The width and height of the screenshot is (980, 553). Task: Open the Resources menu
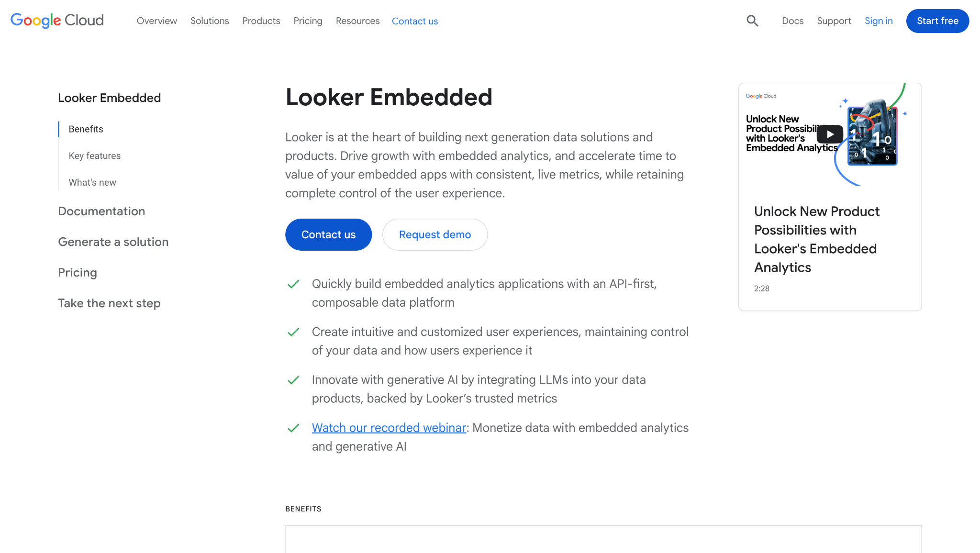coord(357,21)
